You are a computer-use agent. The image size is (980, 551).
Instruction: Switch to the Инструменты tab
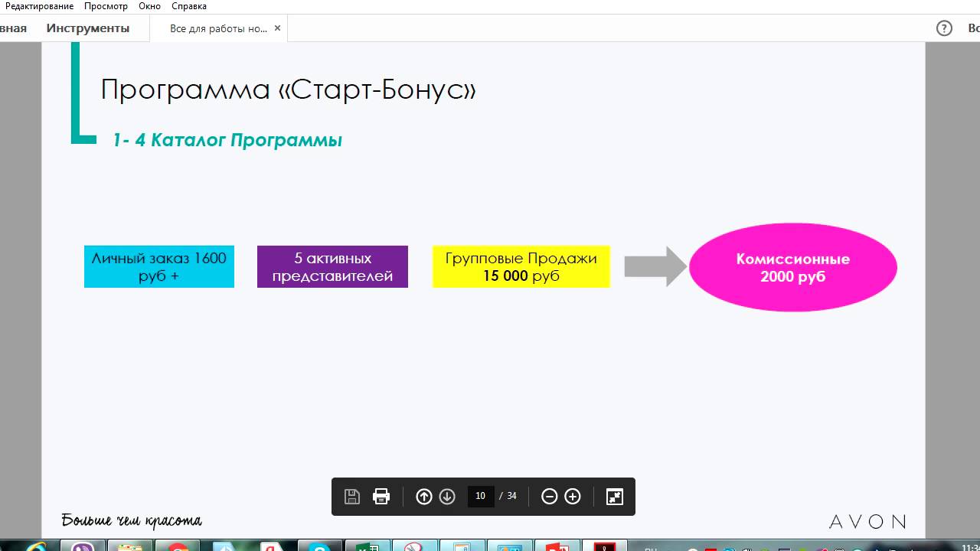[88, 28]
